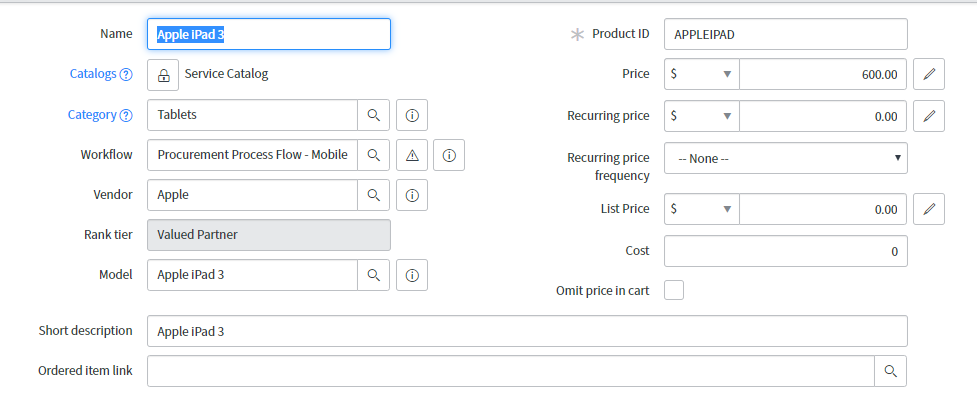977x395 pixels.
Task: Open Category help question mark icon
Action: pyautogui.click(x=125, y=115)
